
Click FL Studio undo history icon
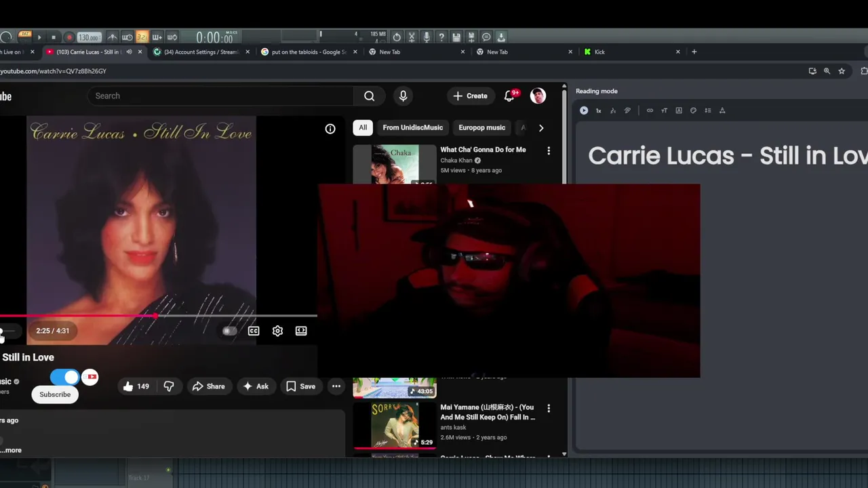[x=397, y=37]
